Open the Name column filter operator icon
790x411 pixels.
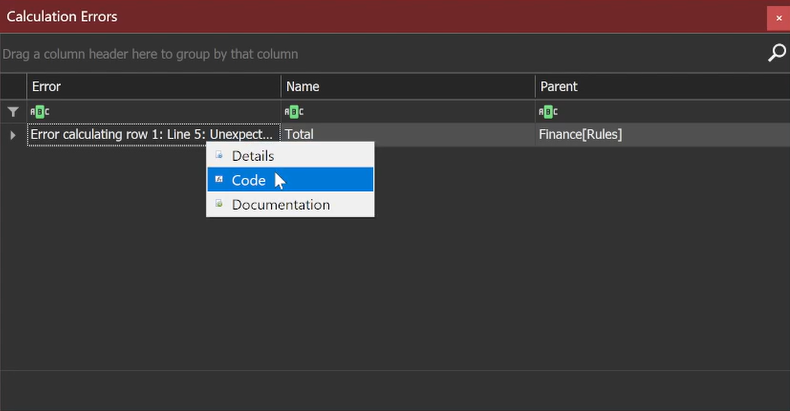pos(294,112)
